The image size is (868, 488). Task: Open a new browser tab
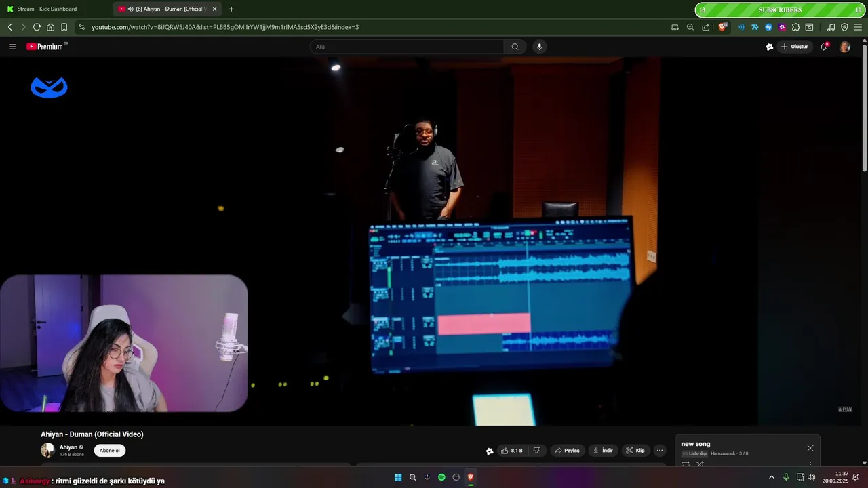coord(231,9)
